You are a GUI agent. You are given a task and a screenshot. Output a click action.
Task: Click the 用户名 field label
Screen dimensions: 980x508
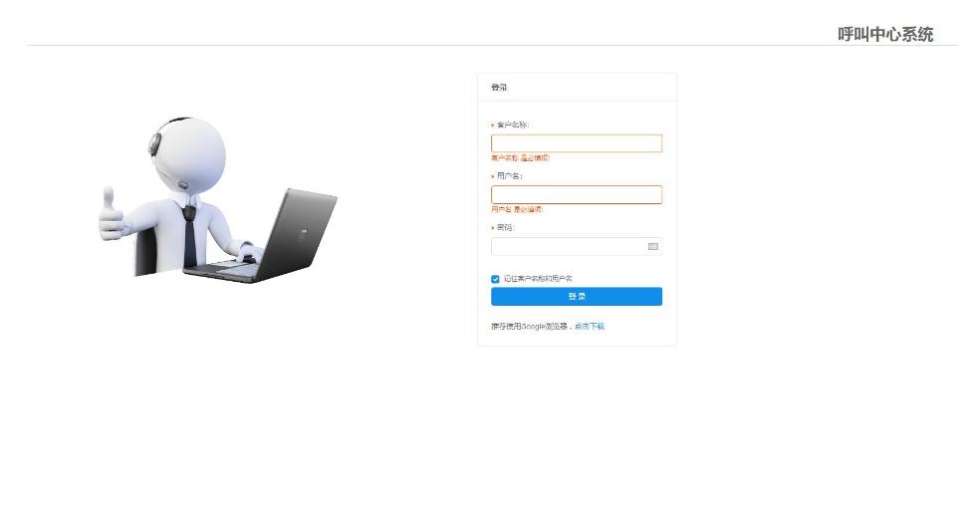click(x=509, y=176)
